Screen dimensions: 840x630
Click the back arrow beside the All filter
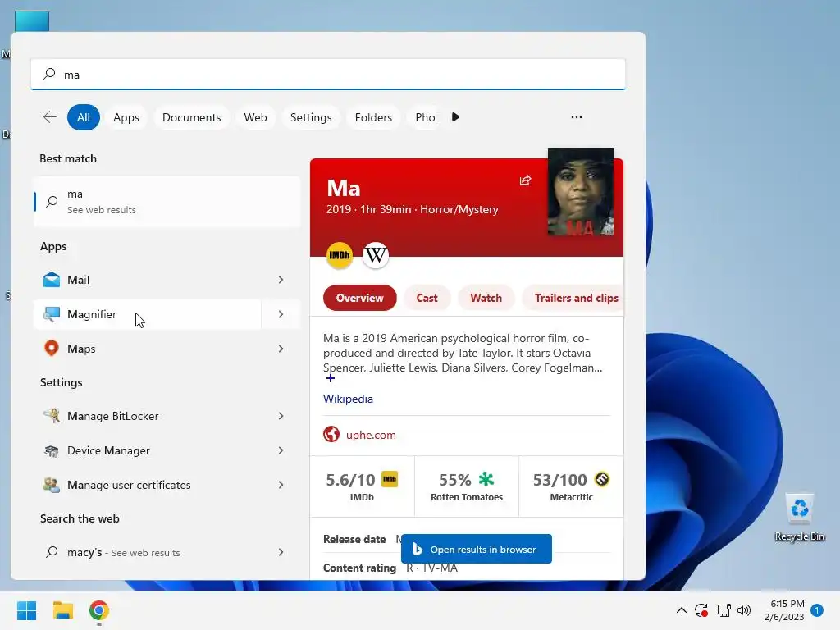50,117
